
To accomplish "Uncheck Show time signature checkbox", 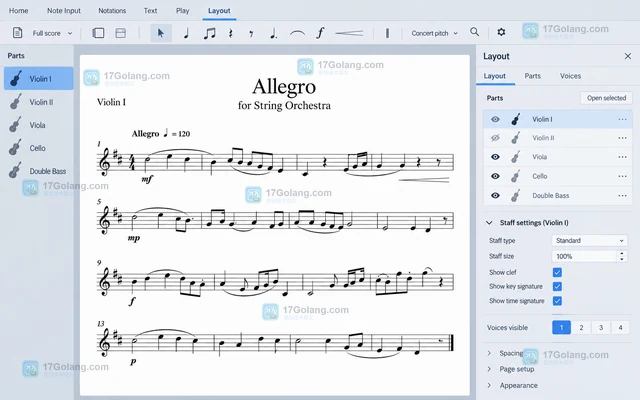I will pyautogui.click(x=557, y=301).
